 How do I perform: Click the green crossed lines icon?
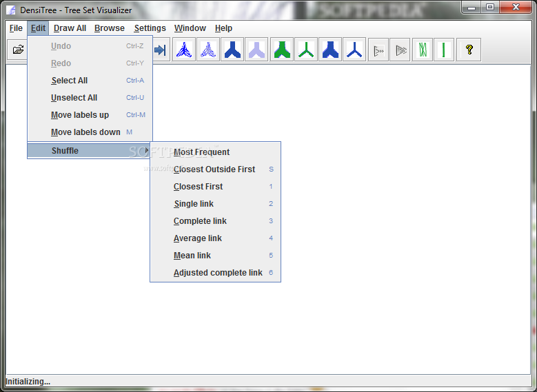(x=423, y=50)
